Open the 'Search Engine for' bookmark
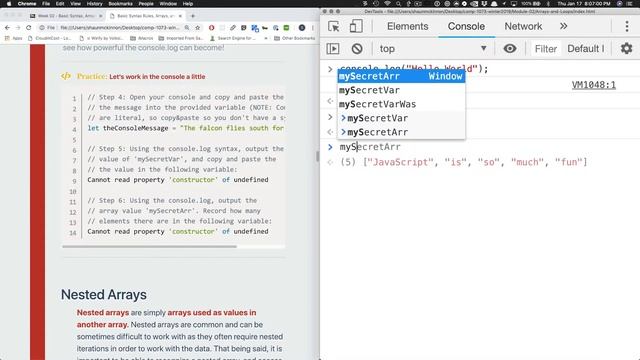Viewport: 640px width, 360px height. (x=232, y=38)
